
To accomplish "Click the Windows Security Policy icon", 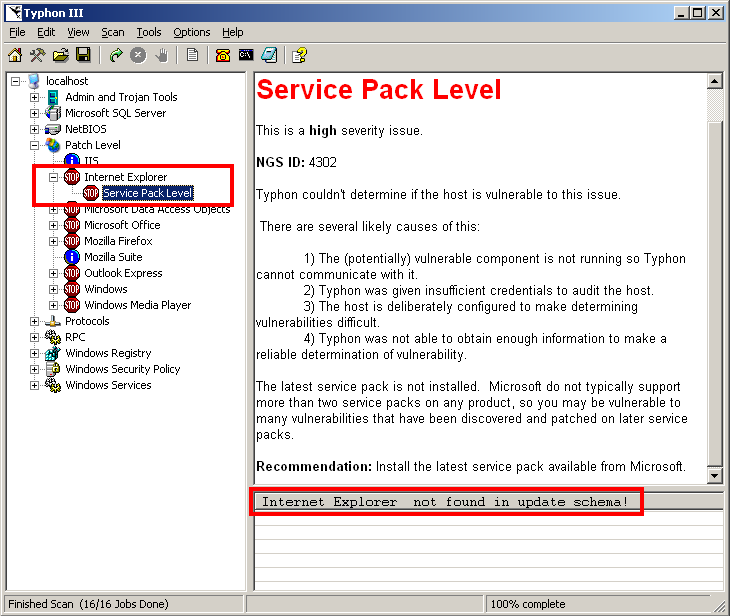I will pyautogui.click(x=53, y=369).
